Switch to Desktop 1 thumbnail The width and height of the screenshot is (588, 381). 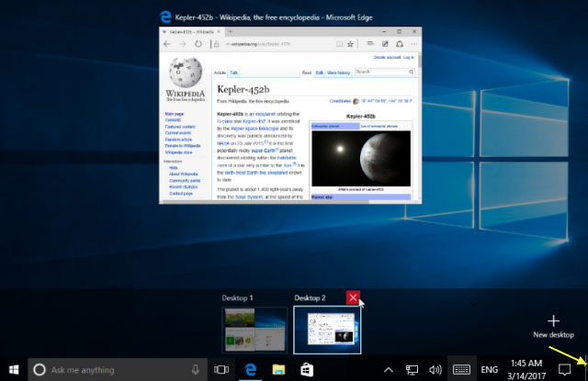click(x=255, y=330)
